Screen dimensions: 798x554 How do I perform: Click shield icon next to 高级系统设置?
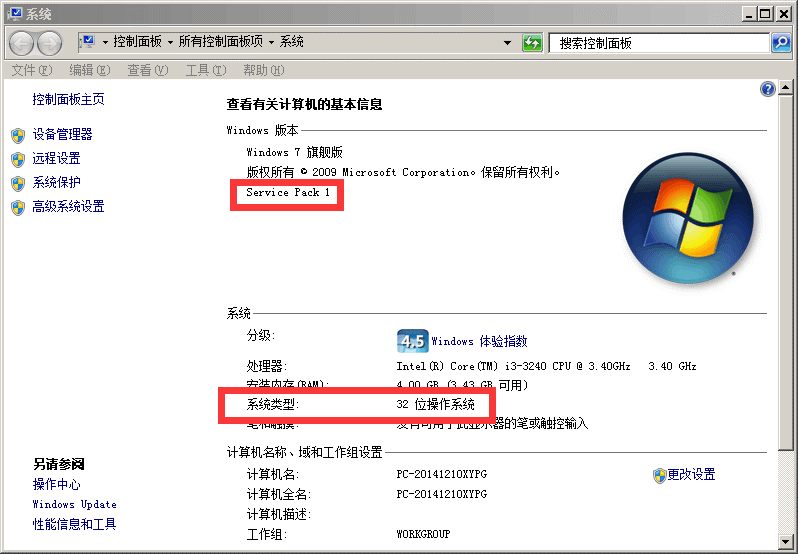[18, 208]
